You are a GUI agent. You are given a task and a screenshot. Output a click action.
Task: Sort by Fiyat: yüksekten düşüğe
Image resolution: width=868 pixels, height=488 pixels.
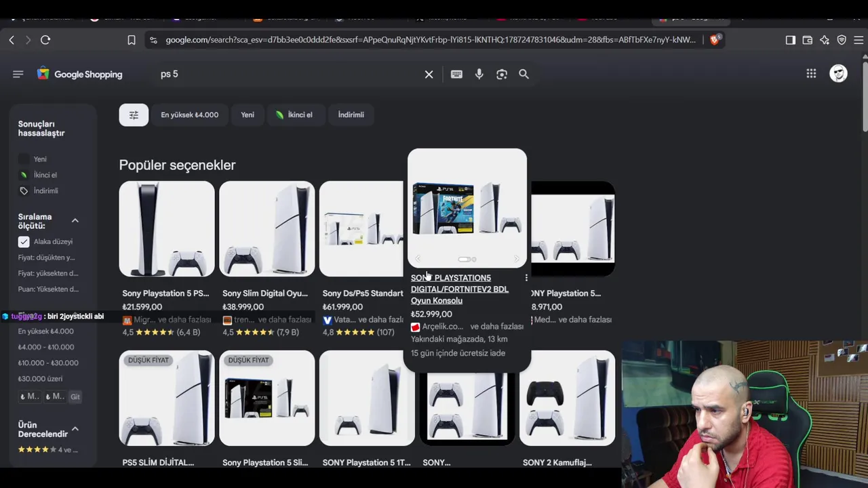[x=48, y=273]
